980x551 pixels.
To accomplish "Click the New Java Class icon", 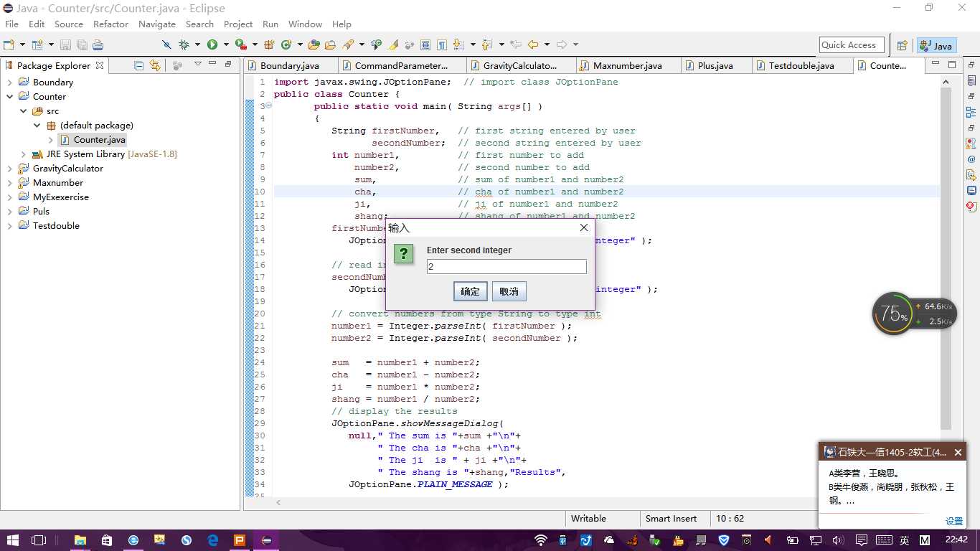I will click(x=286, y=44).
